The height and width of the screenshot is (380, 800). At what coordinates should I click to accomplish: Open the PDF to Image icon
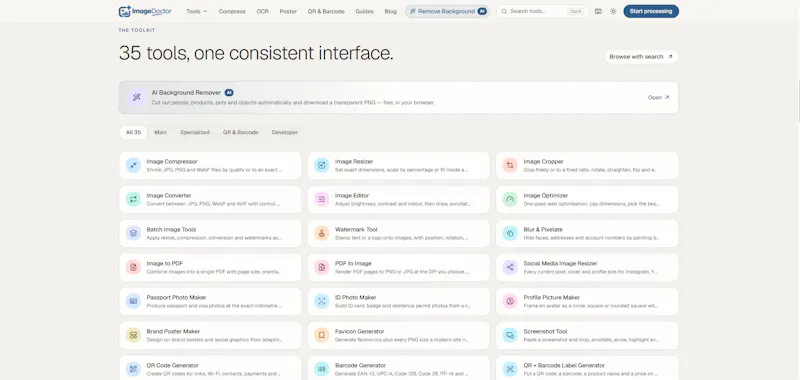(321, 267)
